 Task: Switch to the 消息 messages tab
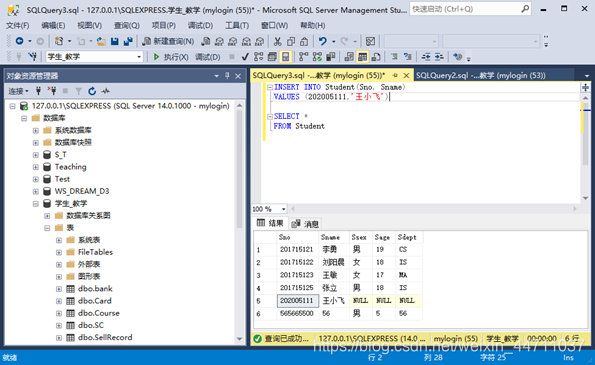pyautogui.click(x=306, y=224)
